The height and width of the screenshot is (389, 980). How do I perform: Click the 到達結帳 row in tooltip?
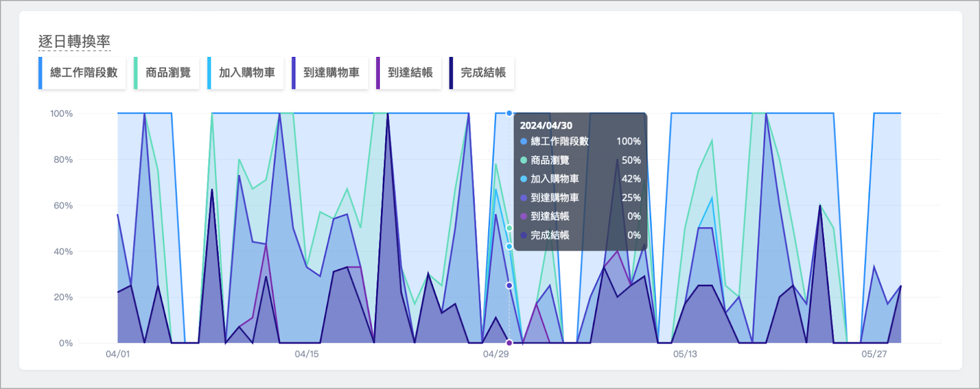[580, 216]
